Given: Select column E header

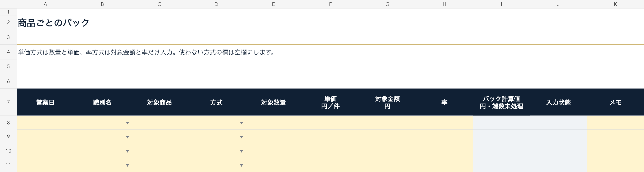Looking at the screenshot, I should 273,4.
